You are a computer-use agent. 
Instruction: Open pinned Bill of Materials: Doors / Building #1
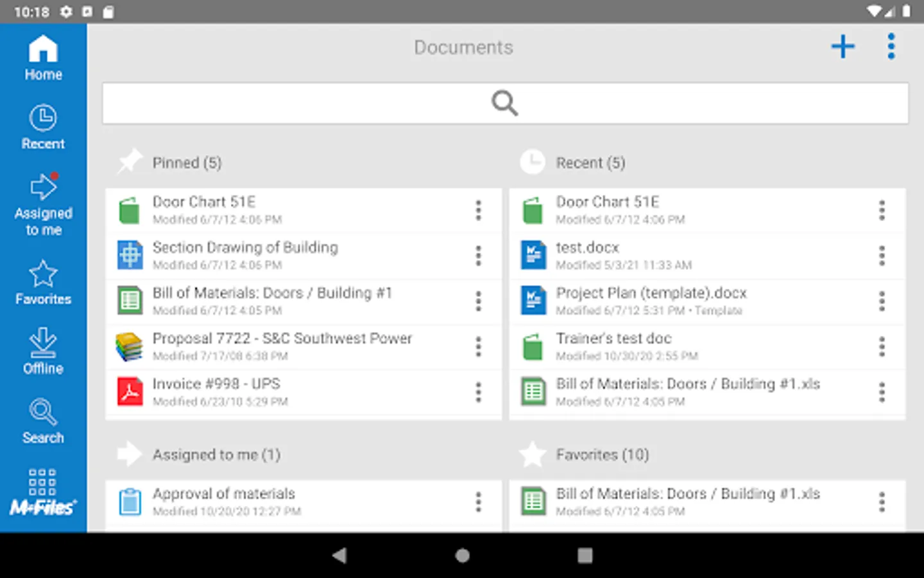tap(304, 301)
